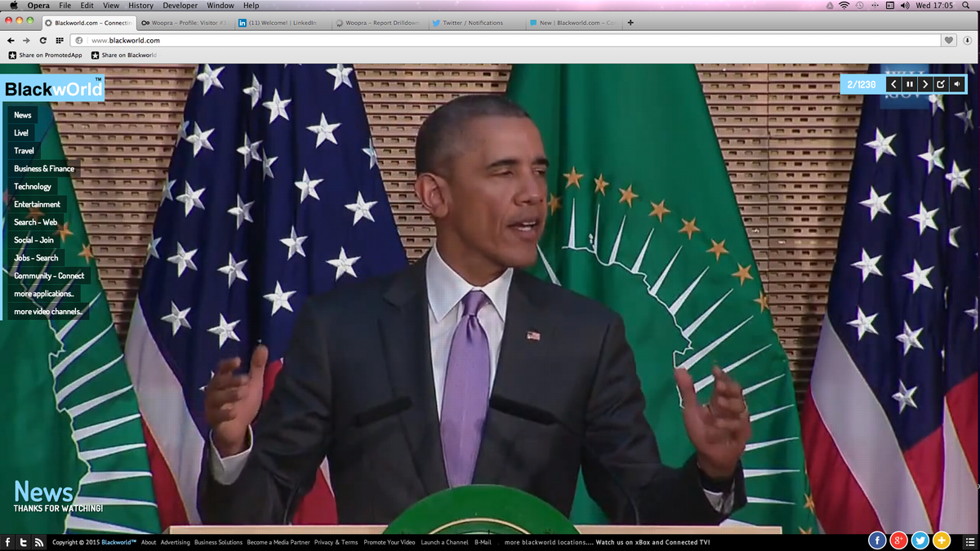The width and height of the screenshot is (980, 551).
Task: Open slideshow in new window via pop-out icon
Action: tap(941, 83)
